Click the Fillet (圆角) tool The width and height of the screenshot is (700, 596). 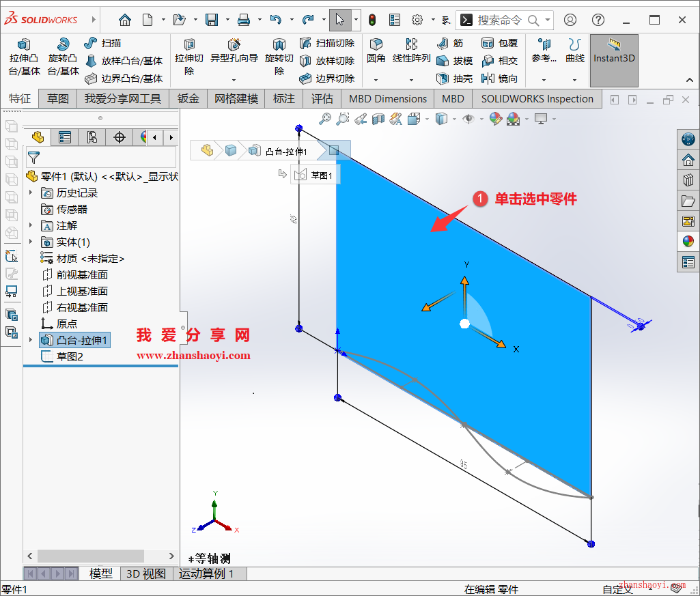click(376, 51)
